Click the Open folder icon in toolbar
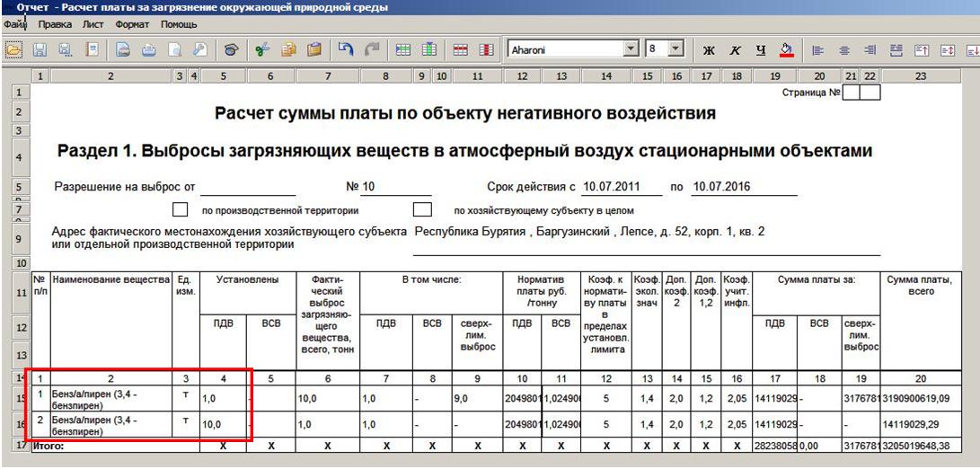The height and width of the screenshot is (469, 980). point(15,51)
